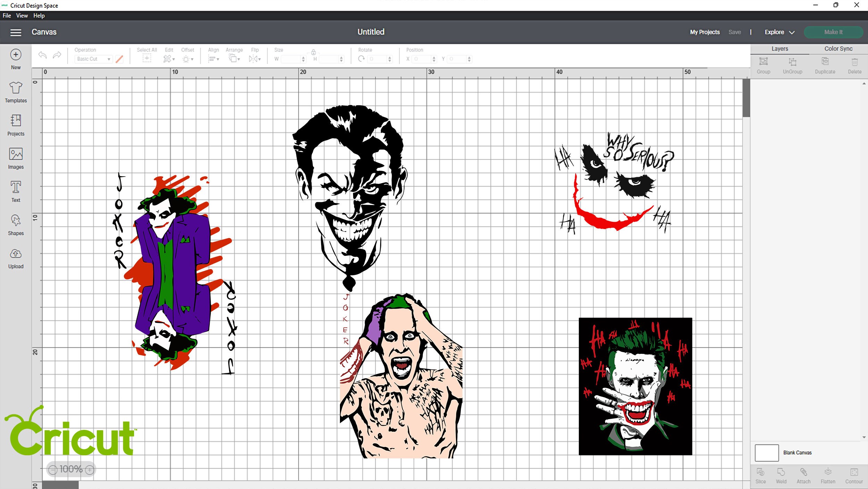The height and width of the screenshot is (489, 868).
Task: Click the Position X input field
Action: tap(422, 59)
